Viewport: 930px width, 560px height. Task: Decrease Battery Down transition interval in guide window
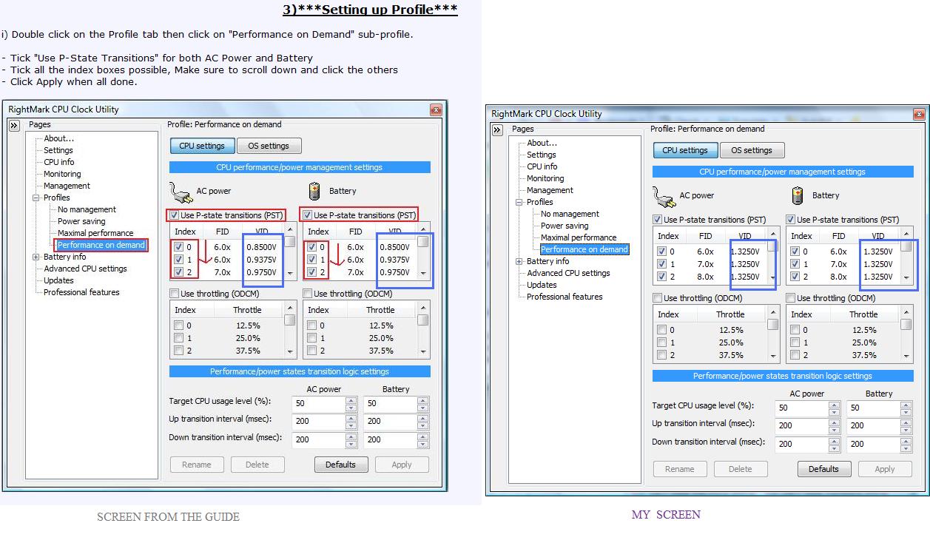pyautogui.click(x=422, y=442)
